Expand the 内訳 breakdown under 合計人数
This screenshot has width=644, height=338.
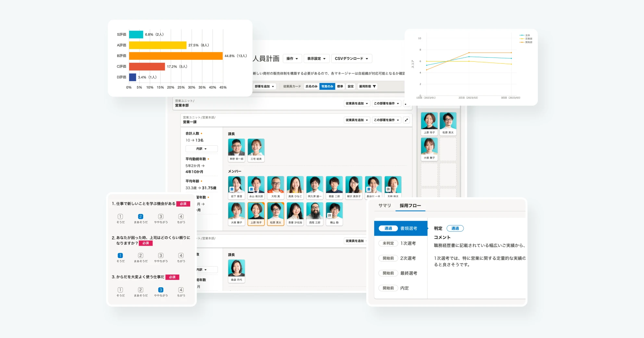pyautogui.click(x=202, y=149)
